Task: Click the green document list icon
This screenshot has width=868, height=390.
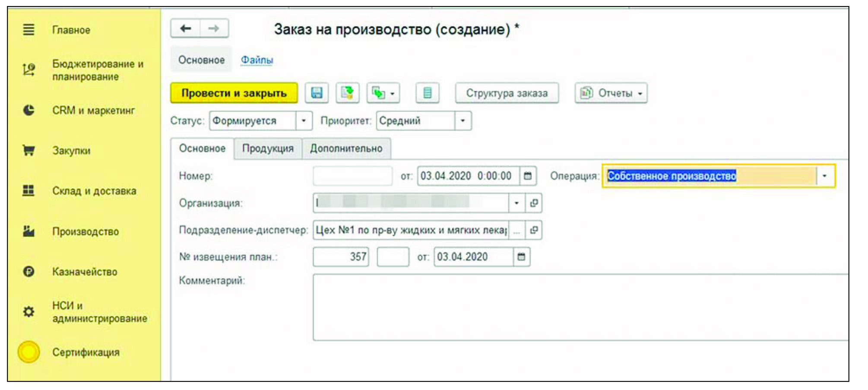Action: coord(427,93)
